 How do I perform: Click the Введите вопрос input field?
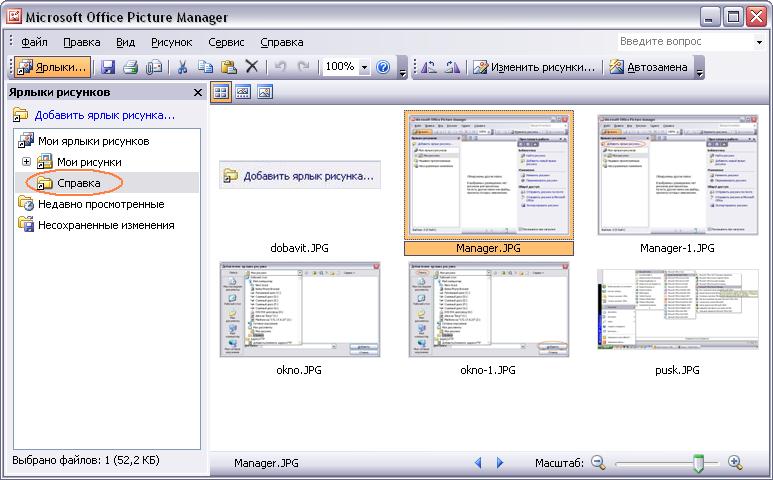[685, 42]
